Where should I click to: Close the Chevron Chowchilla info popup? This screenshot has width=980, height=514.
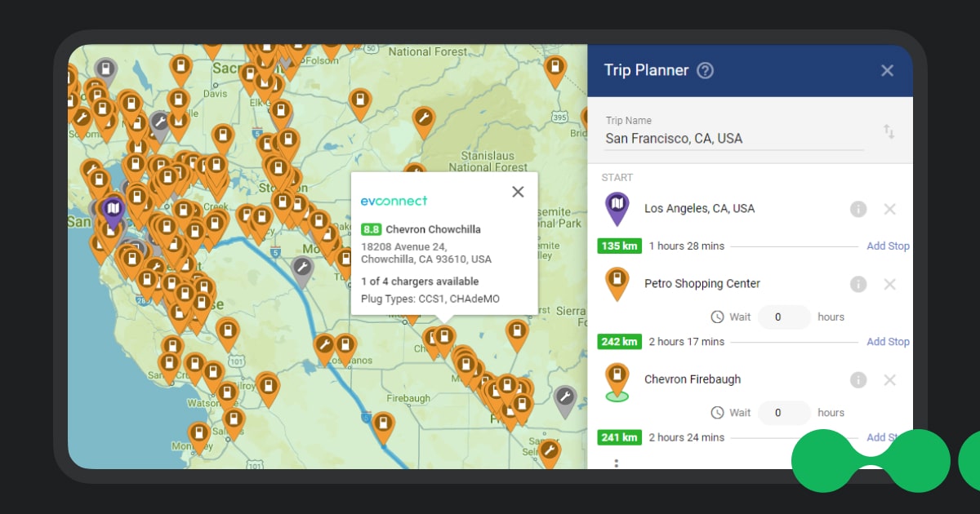pyautogui.click(x=518, y=192)
